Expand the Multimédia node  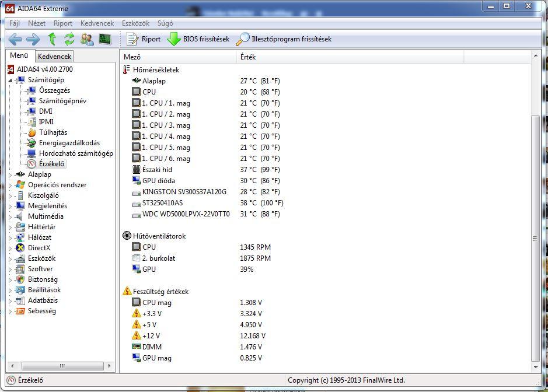point(10,217)
